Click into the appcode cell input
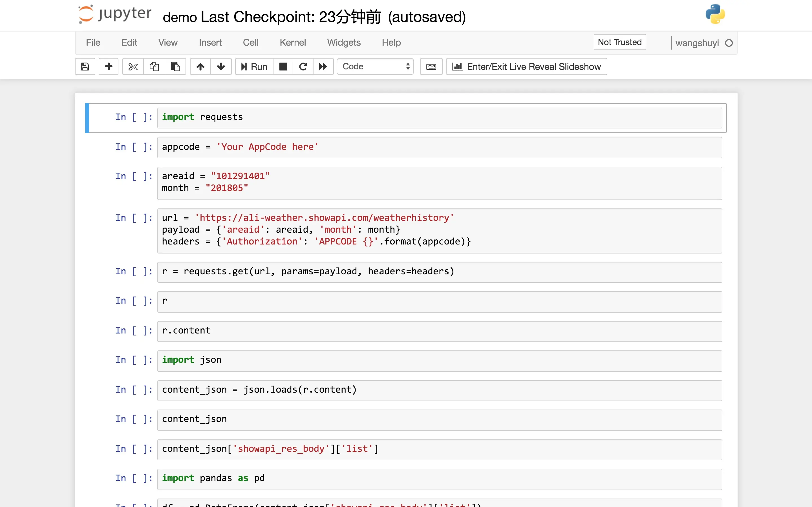812x507 pixels. [439, 147]
